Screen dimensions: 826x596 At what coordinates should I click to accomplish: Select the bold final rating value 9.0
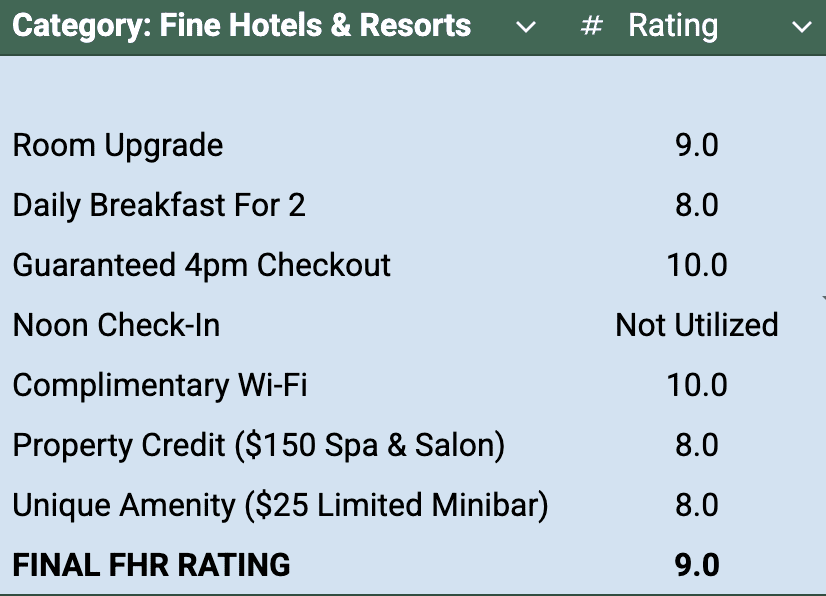[x=697, y=565]
